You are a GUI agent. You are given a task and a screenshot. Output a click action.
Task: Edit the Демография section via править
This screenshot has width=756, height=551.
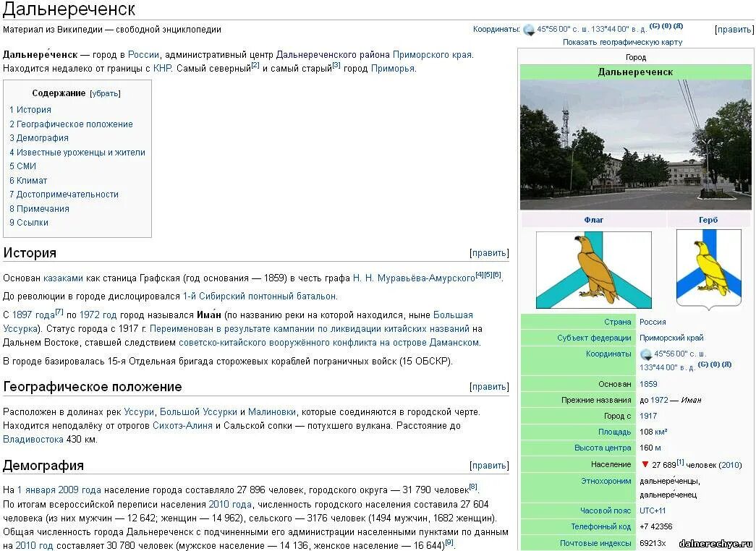pos(489,466)
